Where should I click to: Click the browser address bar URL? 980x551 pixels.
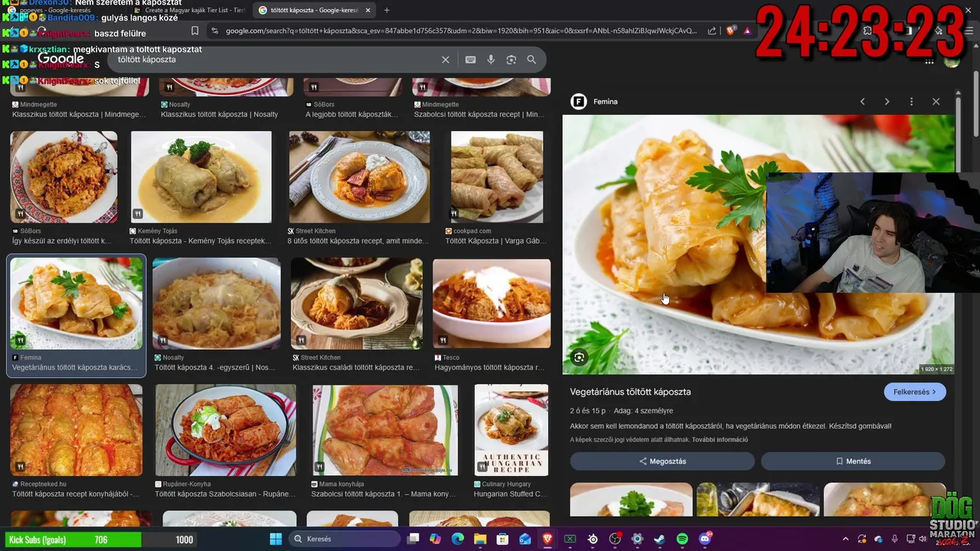461,31
